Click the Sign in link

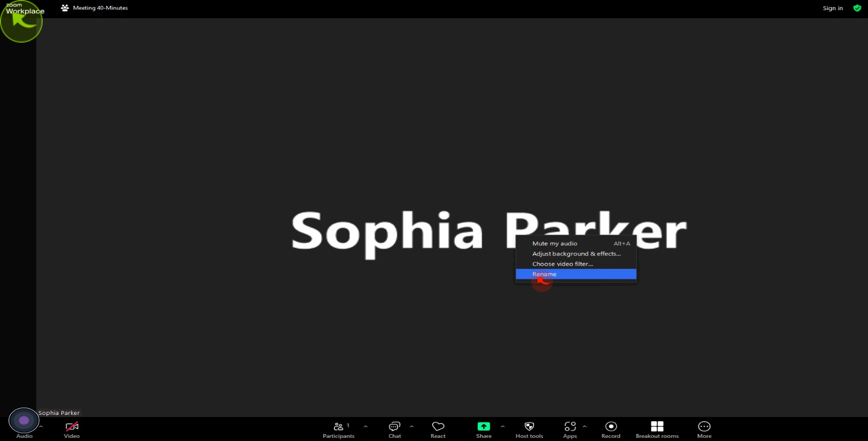click(x=833, y=8)
